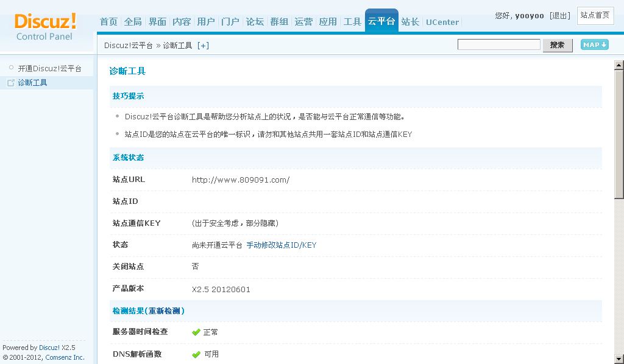Open the 门户 tab
The width and height of the screenshot is (624, 364).
(x=230, y=22)
